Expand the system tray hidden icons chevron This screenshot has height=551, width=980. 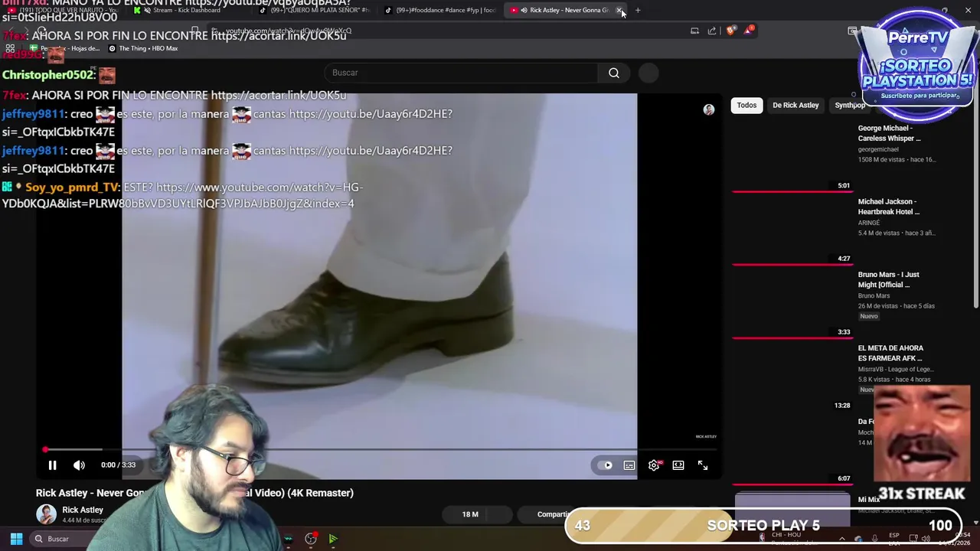[x=842, y=539]
